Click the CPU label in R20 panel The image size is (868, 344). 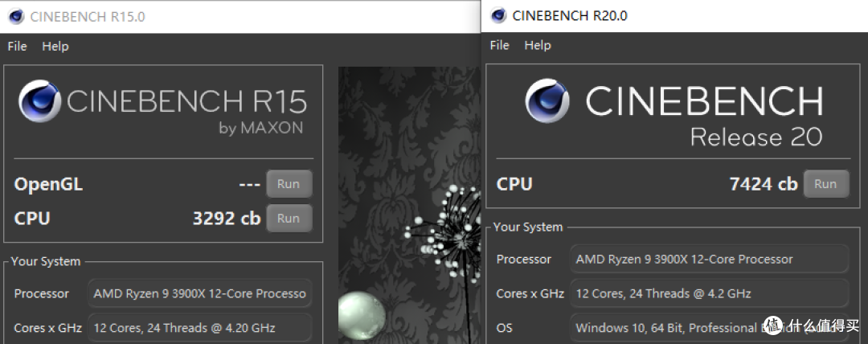tap(514, 184)
